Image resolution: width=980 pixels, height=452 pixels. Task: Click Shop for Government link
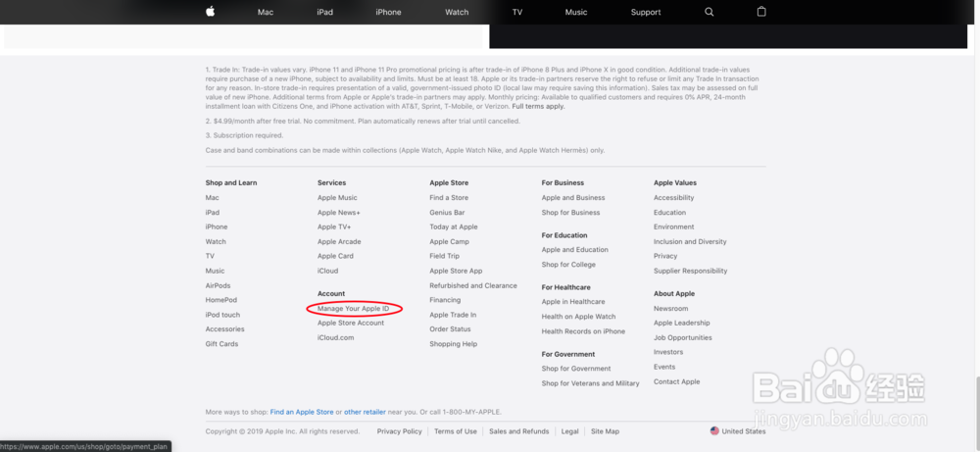pos(576,369)
